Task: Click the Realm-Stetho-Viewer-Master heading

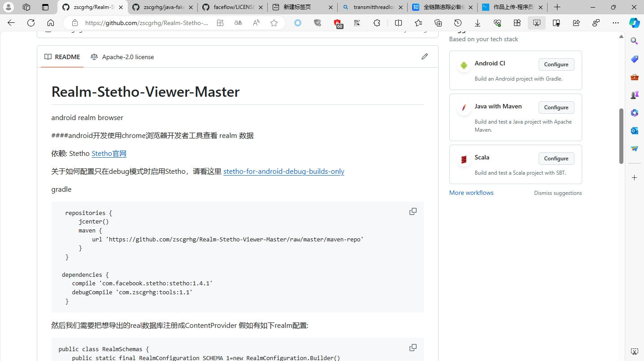Action: point(145,92)
